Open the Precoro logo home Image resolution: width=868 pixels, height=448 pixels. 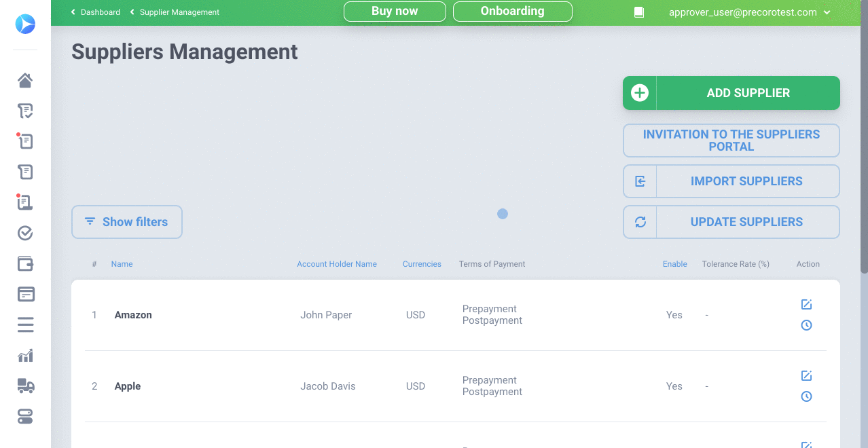click(x=25, y=24)
